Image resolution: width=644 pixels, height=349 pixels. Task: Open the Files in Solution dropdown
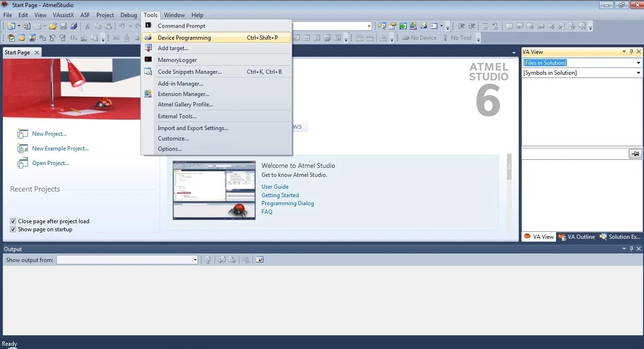(638, 63)
